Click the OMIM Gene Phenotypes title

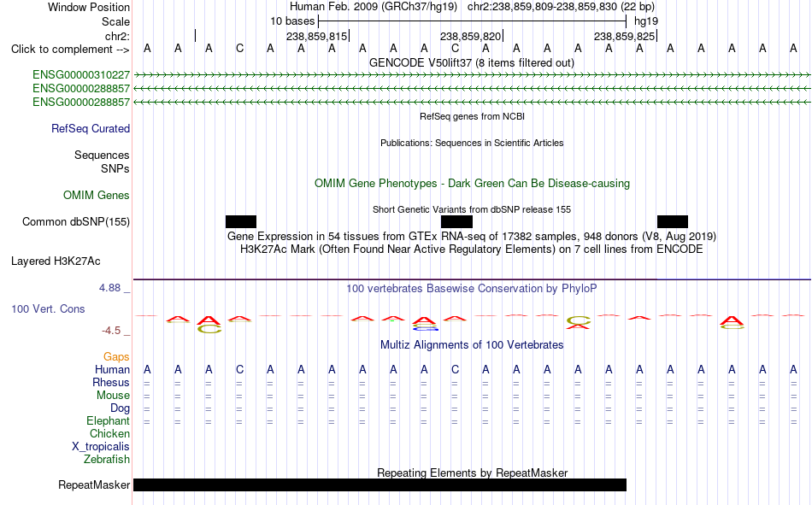click(473, 184)
